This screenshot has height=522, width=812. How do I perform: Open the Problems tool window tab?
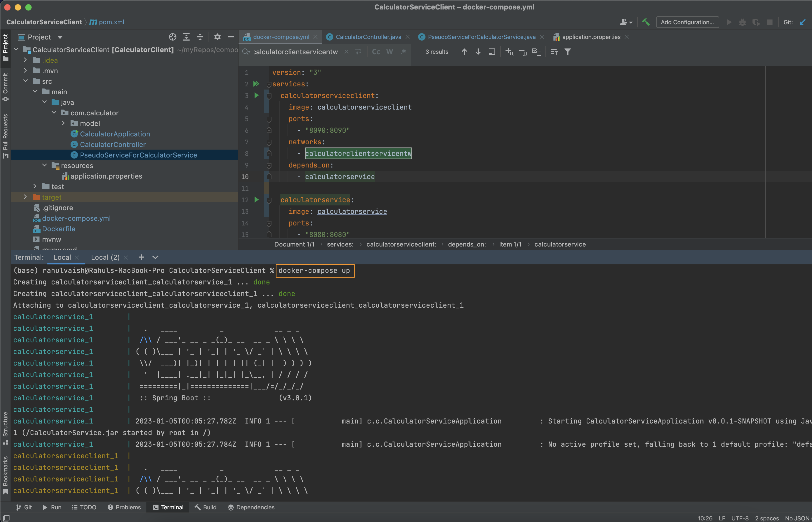click(x=124, y=508)
